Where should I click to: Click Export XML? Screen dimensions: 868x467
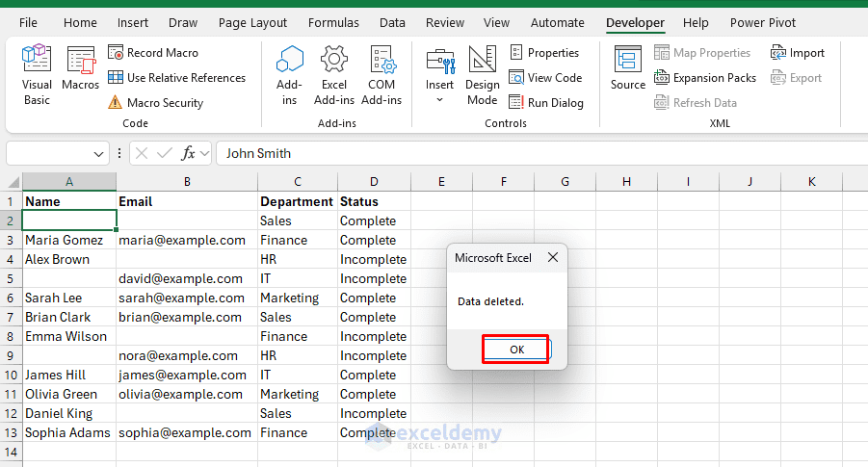click(796, 77)
